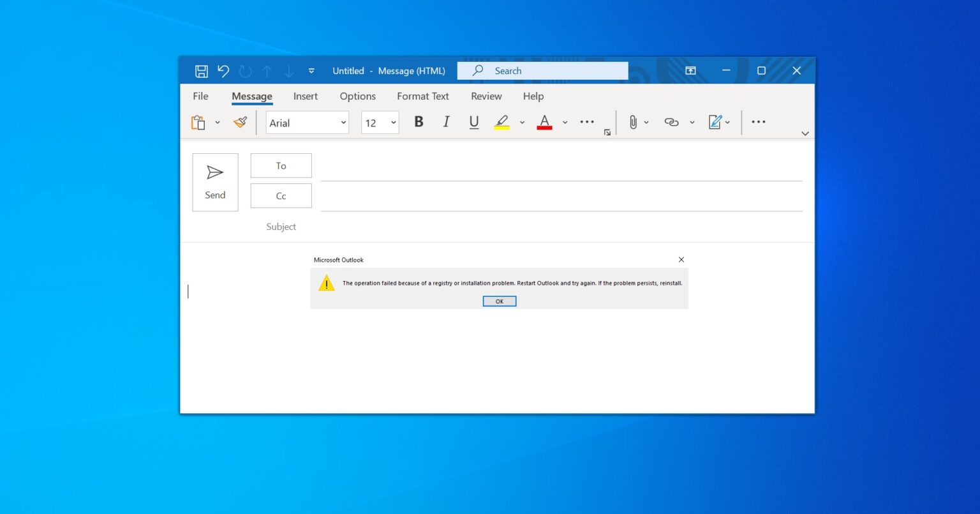Image resolution: width=980 pixels, height=514 pixels.
Task: Click into the To address field
Action: (561, 167)
